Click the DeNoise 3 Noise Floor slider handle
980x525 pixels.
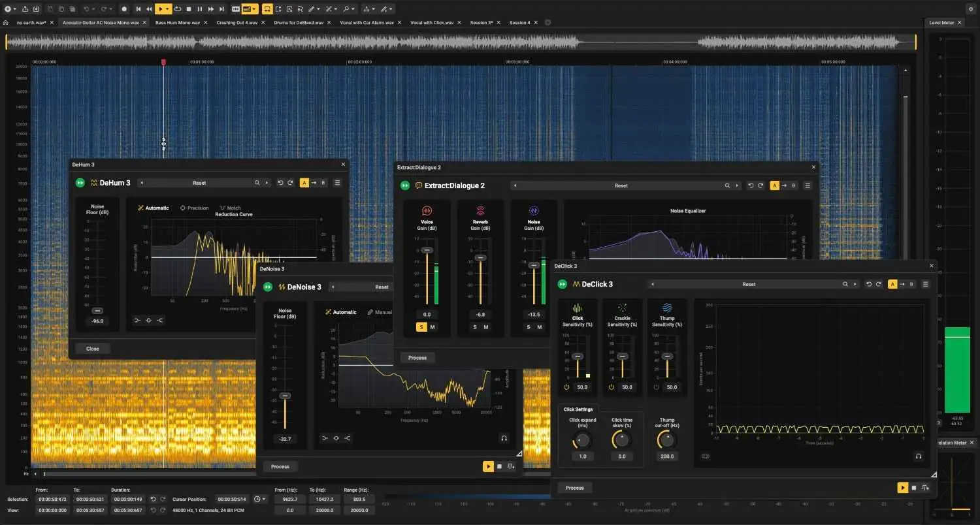[285, 396]
